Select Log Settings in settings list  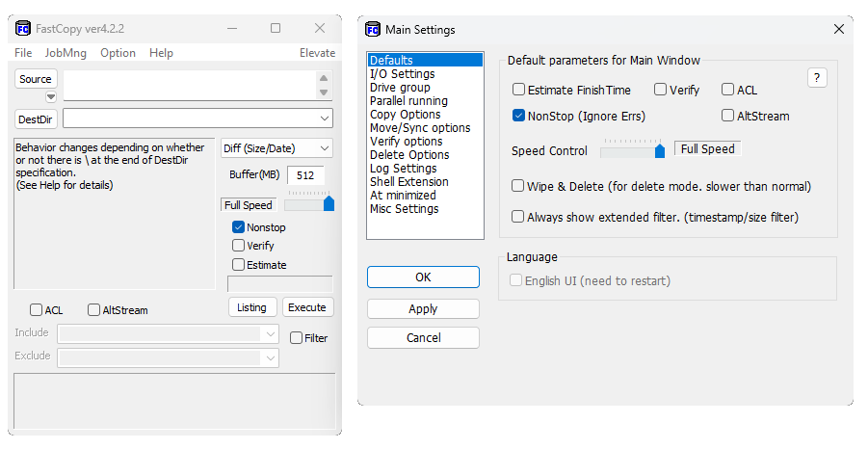pos(425,168)
